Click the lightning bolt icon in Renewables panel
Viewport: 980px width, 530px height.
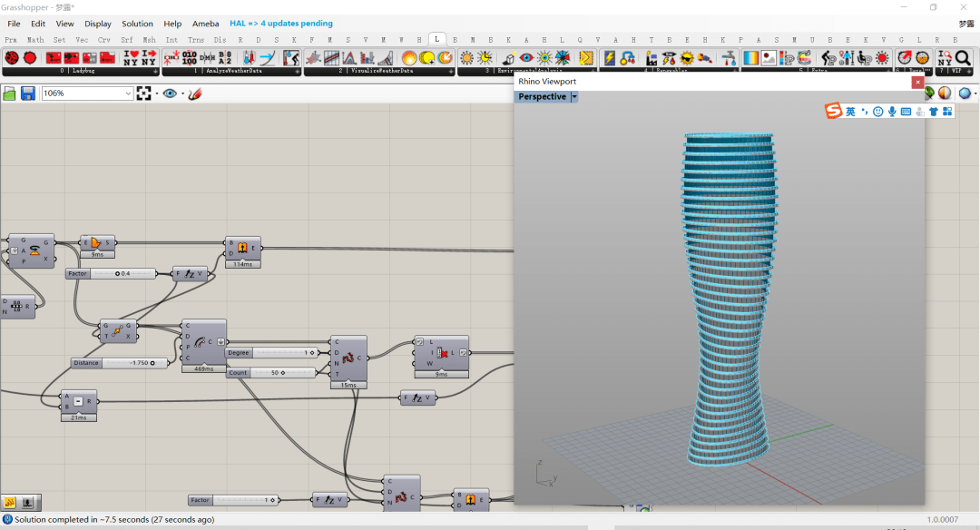pyautogui.click(x=609, y=57)
